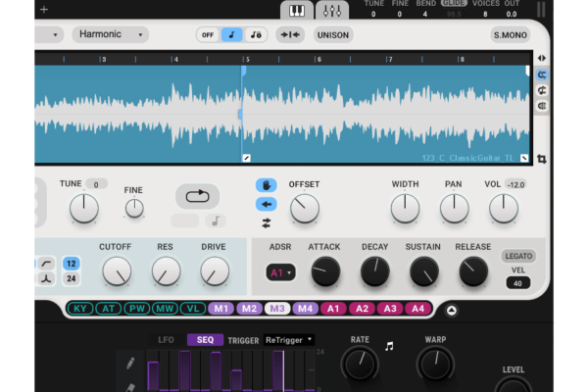Open the keyboard view icon
The width and height of the screenshot is (588, 392).
click(295, 11)
